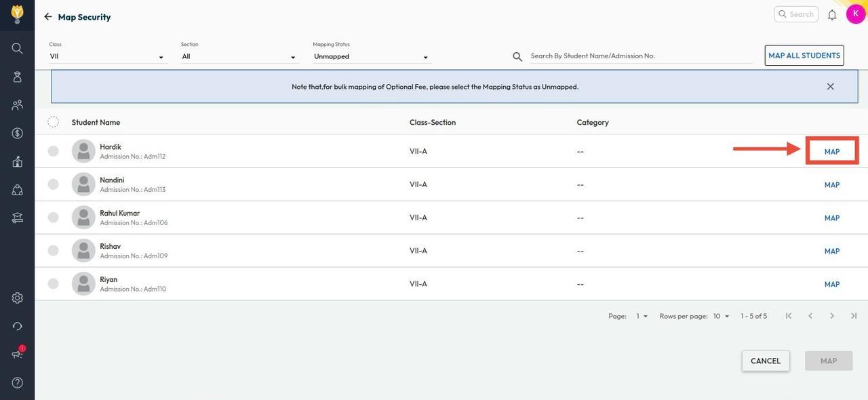The height and width of the screenshot is (400, 868).
Task: Dismiss the bulk mapping note banner
Action: tap(830, 87)
